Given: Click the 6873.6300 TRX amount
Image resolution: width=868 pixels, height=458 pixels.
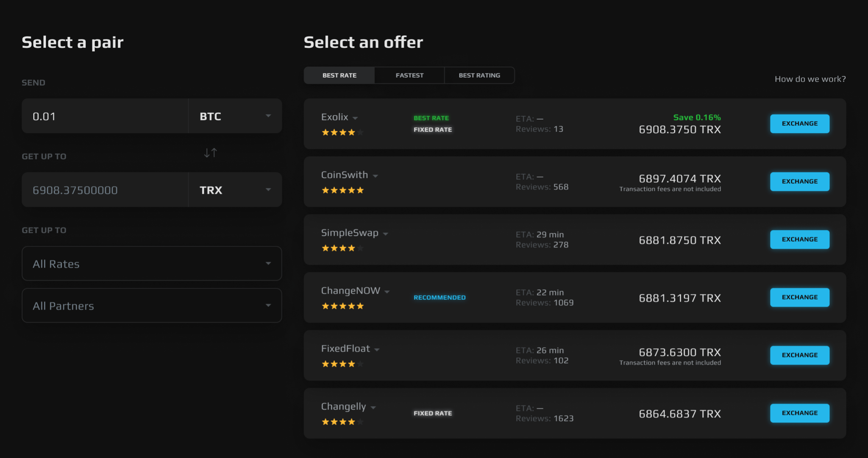Looking at the screenshot, I should tap(680, 352).
